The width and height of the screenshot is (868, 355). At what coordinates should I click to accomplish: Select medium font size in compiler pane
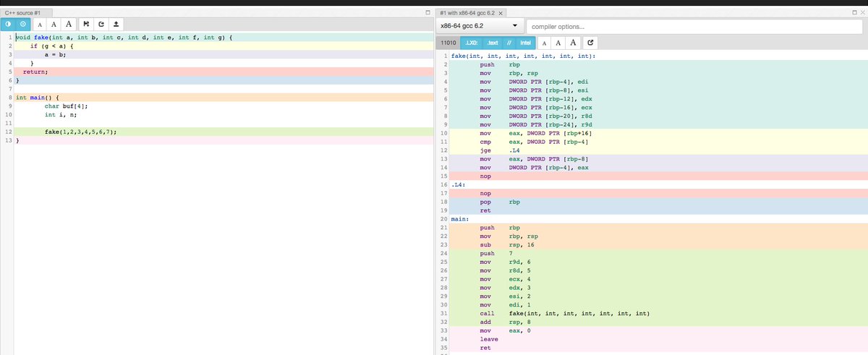tap(558, 43)
